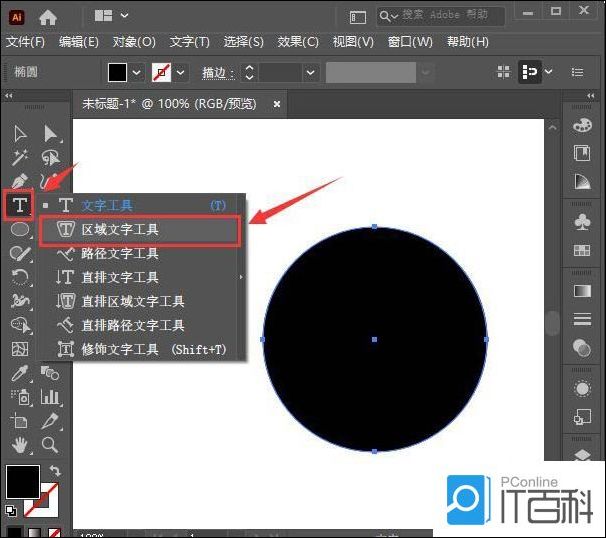Viewport: 606px width, 538px height.
Task: Select the Artboard tool
Action: click(19, 421)
